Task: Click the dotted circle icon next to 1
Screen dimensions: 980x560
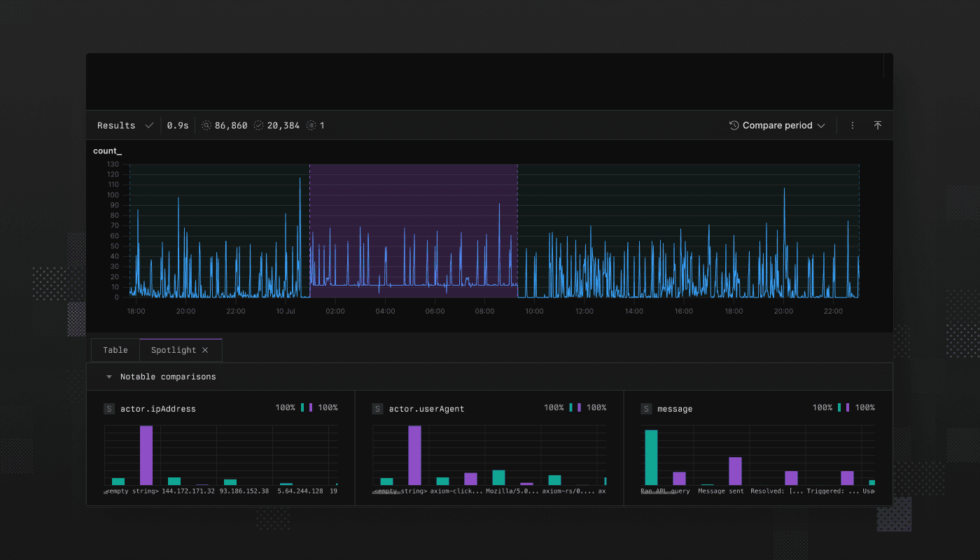Action: click(x=310, y=125)
